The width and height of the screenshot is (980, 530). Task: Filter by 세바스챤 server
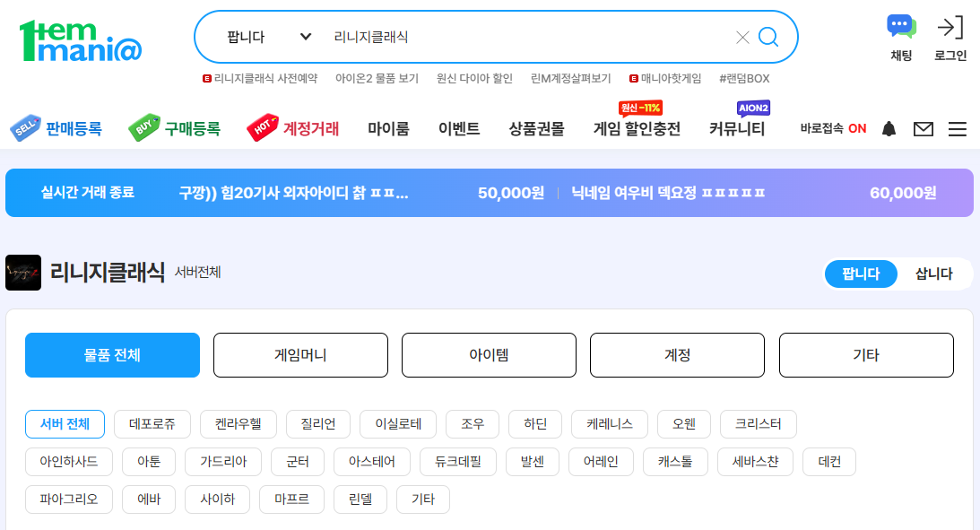coord(755,462)
